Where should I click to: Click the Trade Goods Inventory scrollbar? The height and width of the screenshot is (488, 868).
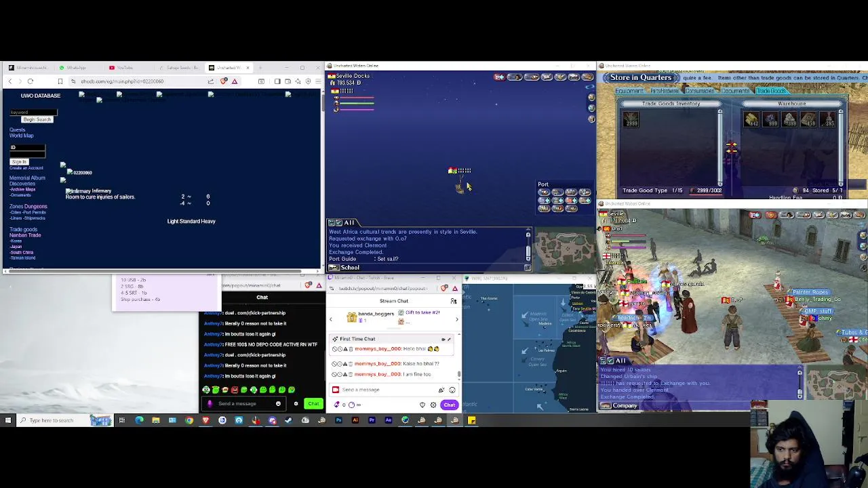point(720,147)
